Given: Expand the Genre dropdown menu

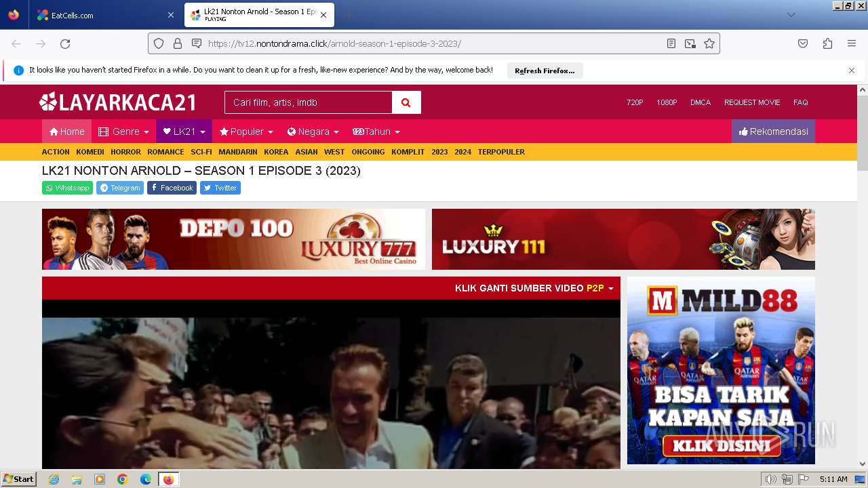Looking at the screenshot, I should (123, 131).
